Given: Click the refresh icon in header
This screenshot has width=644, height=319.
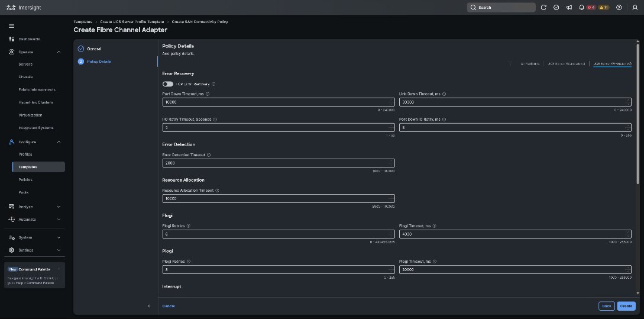Looking at the screenshot, I should pyautogui.click(x=543, y=8).
